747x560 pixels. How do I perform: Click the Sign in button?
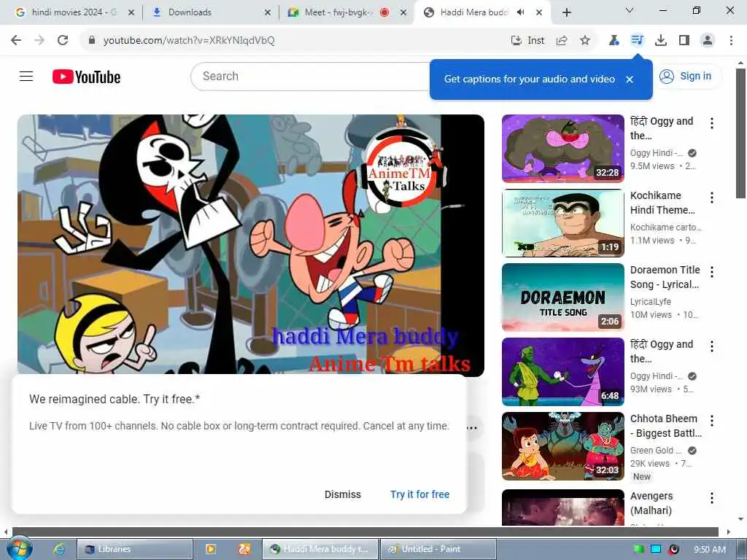click(686, 76)
